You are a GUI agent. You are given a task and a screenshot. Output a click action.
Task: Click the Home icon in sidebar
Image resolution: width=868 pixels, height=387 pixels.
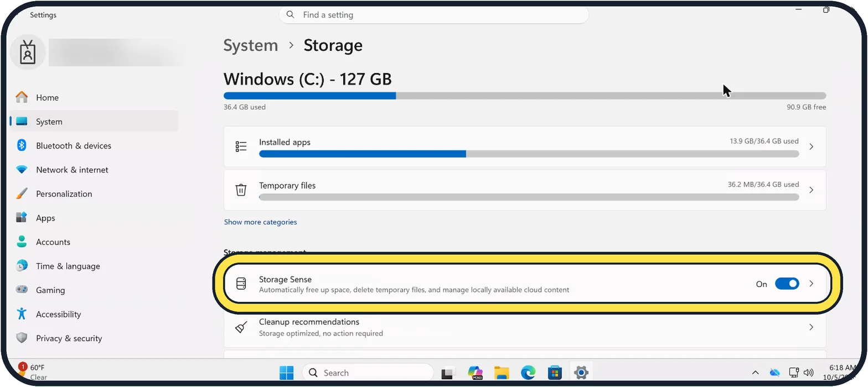[x=22, y=97]
